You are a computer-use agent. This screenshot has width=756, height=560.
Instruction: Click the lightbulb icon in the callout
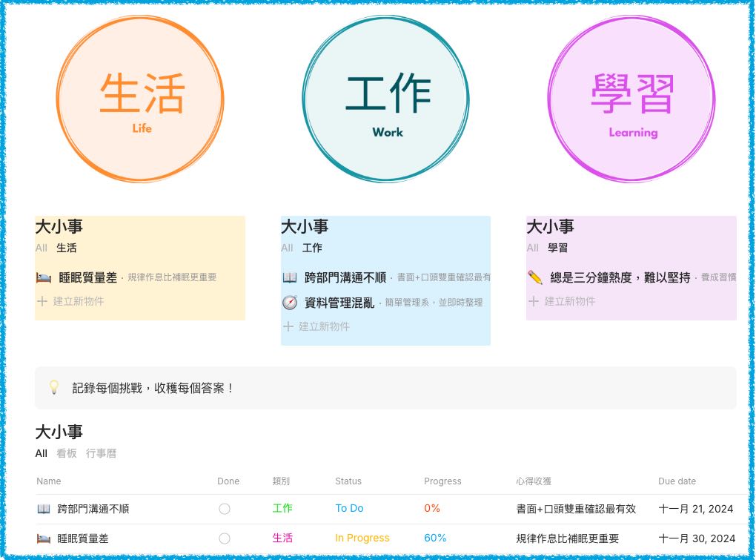pos(53,387)
